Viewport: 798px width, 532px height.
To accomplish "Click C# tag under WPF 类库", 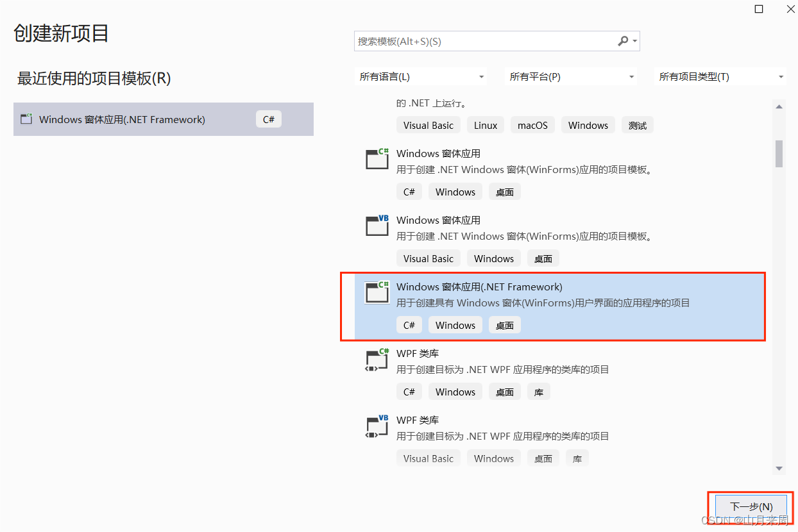I will pyautogui.click(x=409, y=392).
